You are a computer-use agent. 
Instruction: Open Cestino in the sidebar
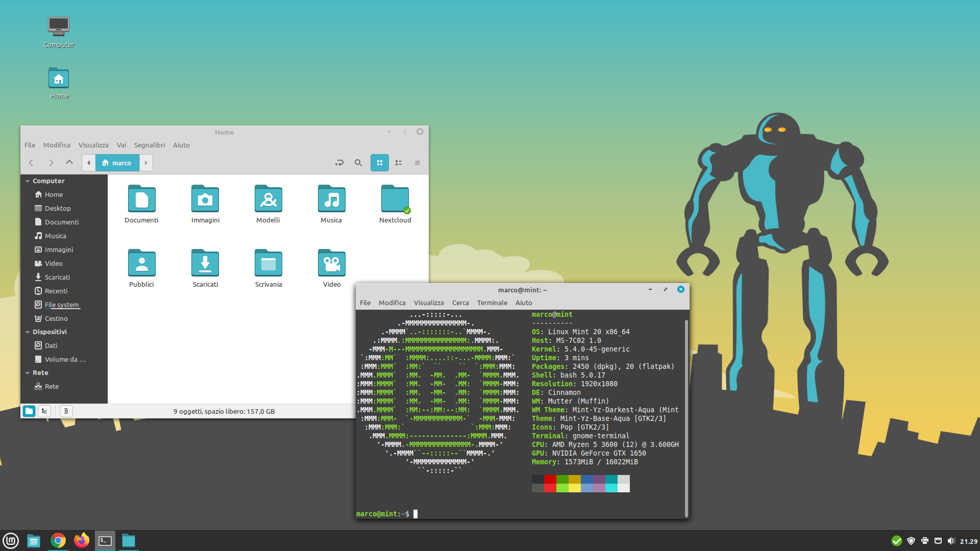click(x=56, y=318)
